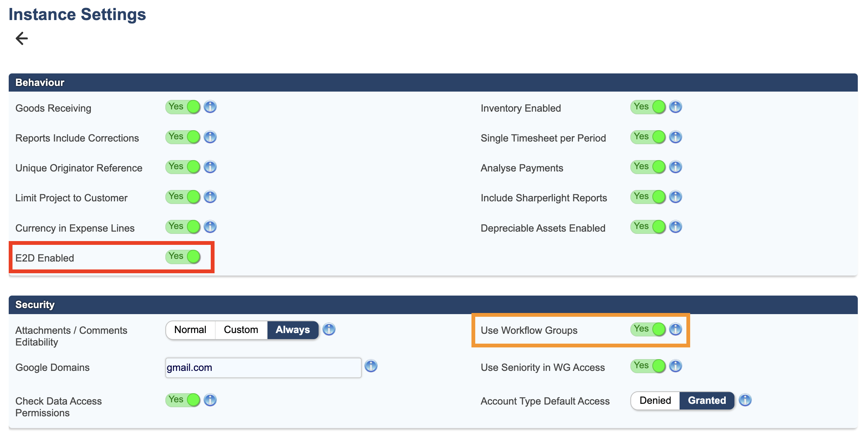This screenshot has width=868, height=439.
Task: Select Custom editability option
Action: point(241,330)
